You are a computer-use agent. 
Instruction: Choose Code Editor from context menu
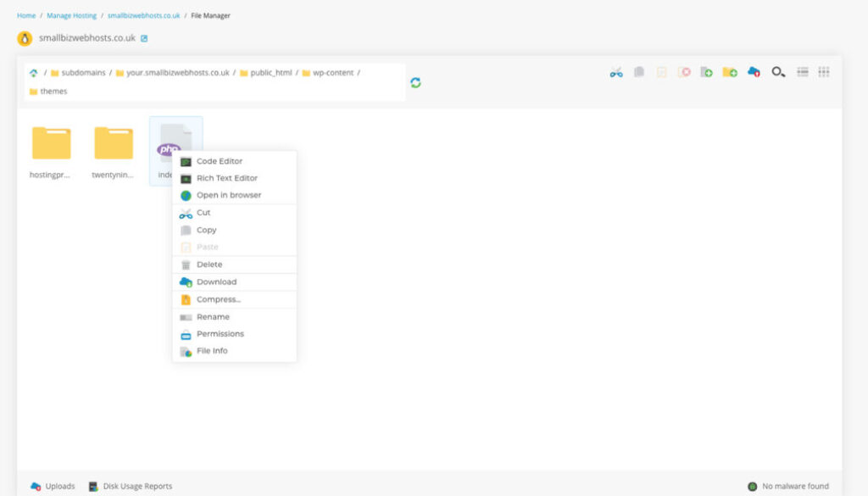(x=234, y=161)
